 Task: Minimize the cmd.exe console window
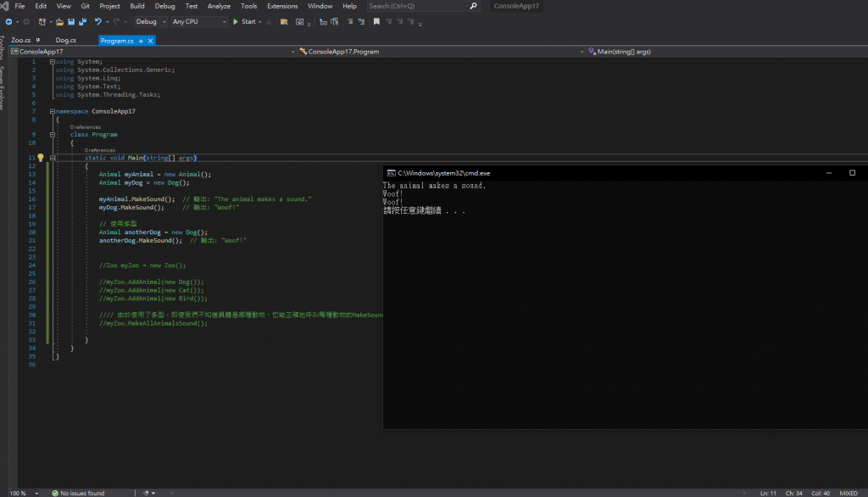point(829,173)
